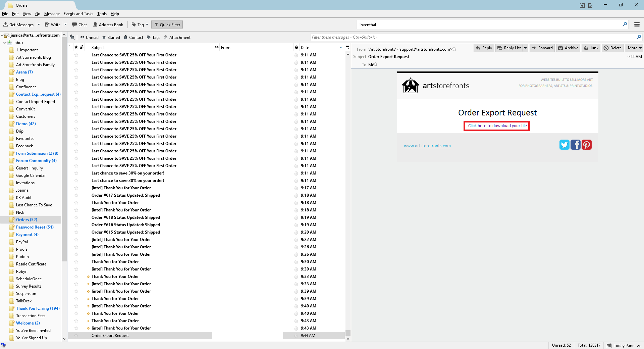Open the Get Messages dropdown arrow
644x349 pixels.
coord(39,24)
